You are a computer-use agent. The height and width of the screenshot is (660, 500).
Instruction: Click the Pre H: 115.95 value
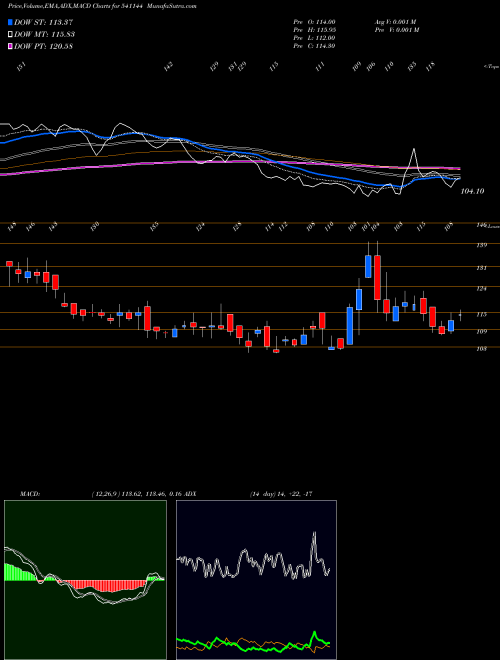(x=314, y=30)
